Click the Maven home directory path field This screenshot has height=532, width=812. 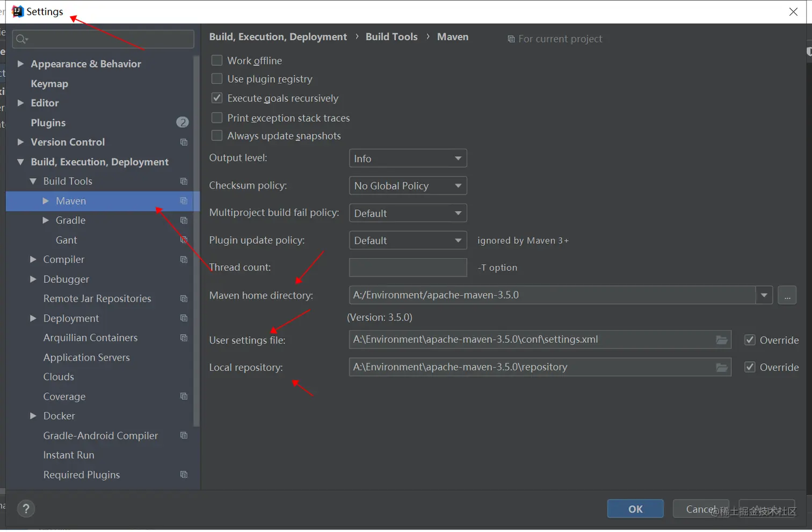click(553, 295)
